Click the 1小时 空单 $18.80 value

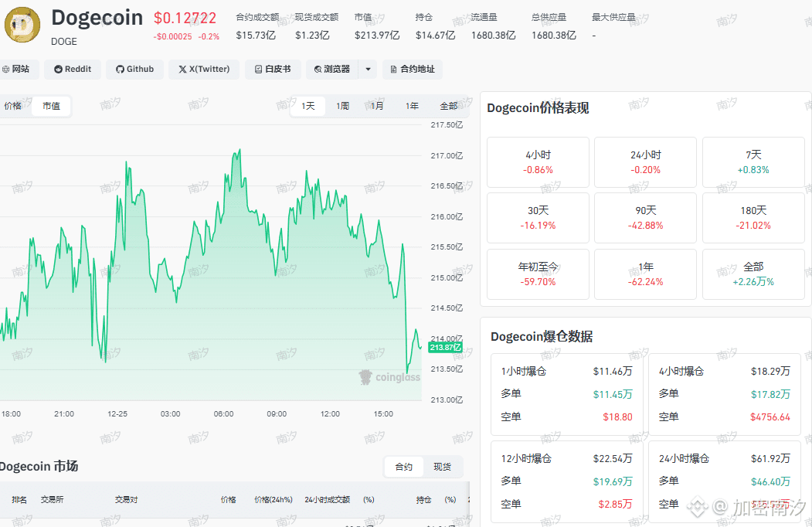(617, 417)
